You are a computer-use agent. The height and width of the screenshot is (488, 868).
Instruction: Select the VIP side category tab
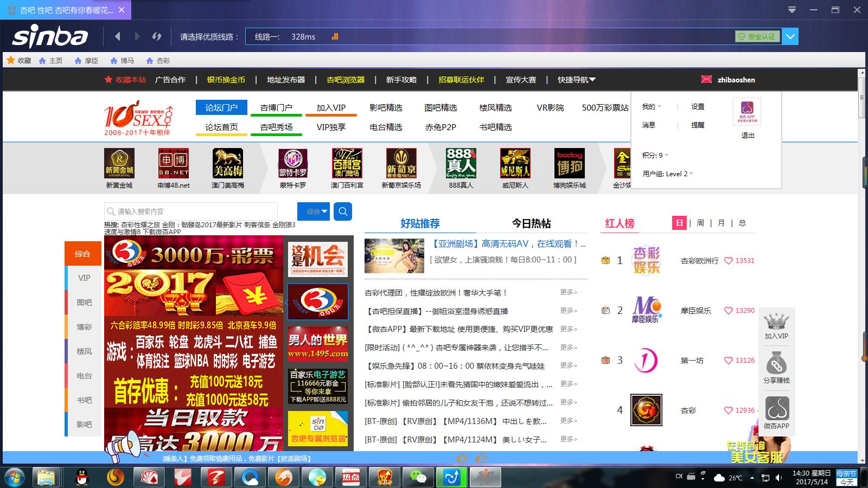(83, 278)
